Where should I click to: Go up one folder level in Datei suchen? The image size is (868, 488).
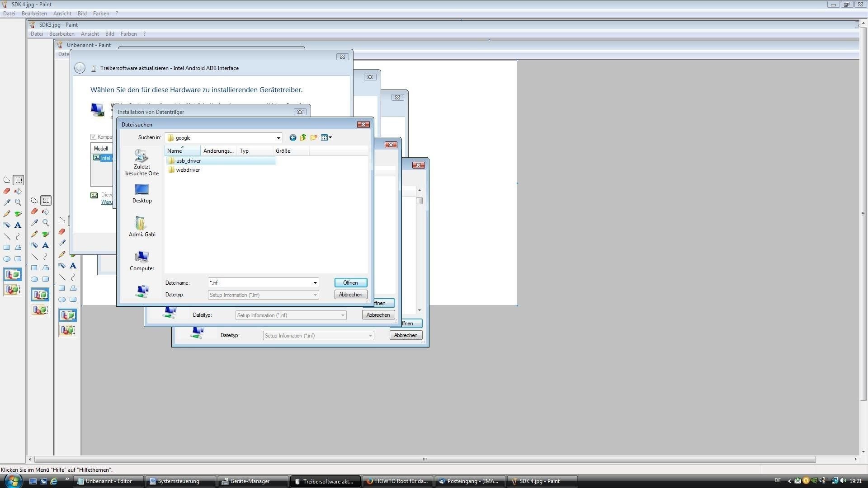[x=303, y=137]
